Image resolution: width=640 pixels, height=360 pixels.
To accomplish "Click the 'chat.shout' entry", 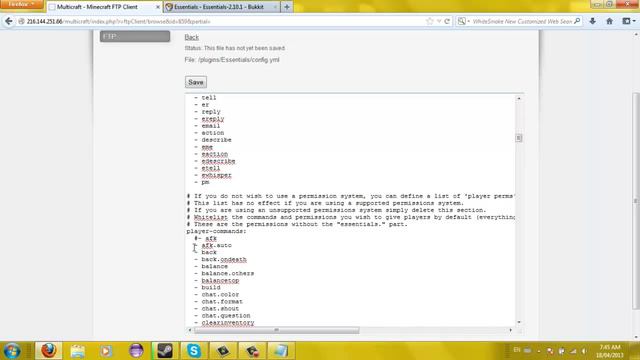I will point(220,309).
